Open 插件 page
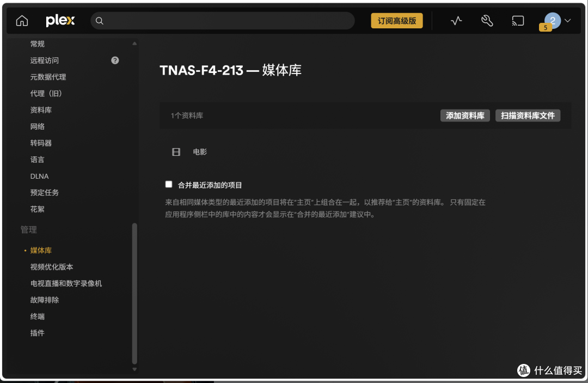The height and width of the screenshot is (383, 588). (x=38, y=333)
